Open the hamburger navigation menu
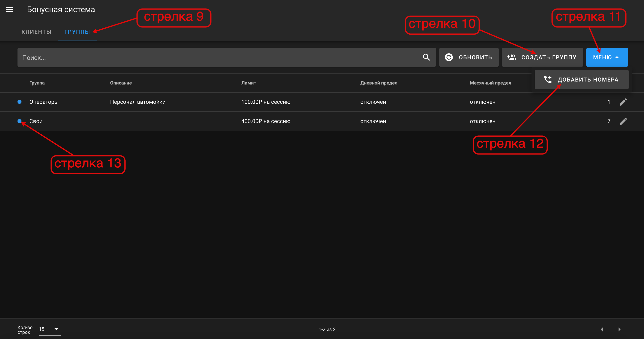The width and height of the screenshot is (644, 339). coord(10,10)
